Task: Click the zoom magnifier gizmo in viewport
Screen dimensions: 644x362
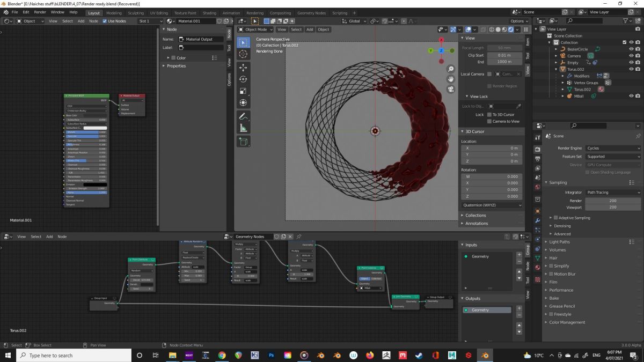Action: pos(451,69)
